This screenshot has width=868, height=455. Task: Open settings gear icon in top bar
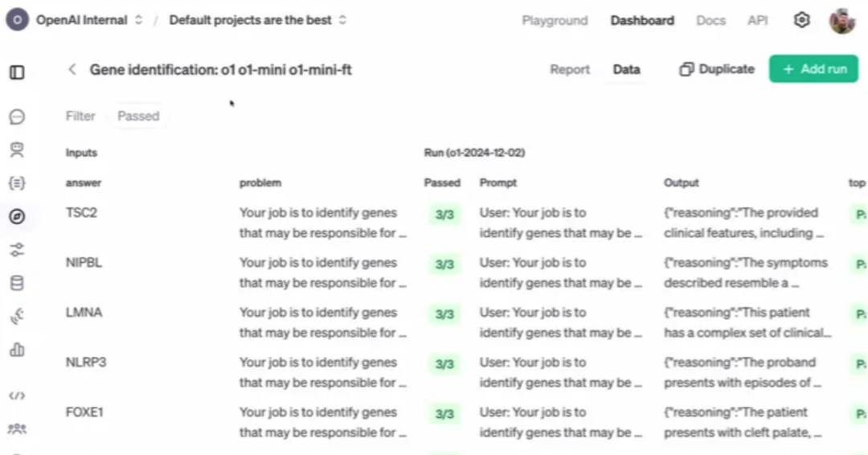801,20
